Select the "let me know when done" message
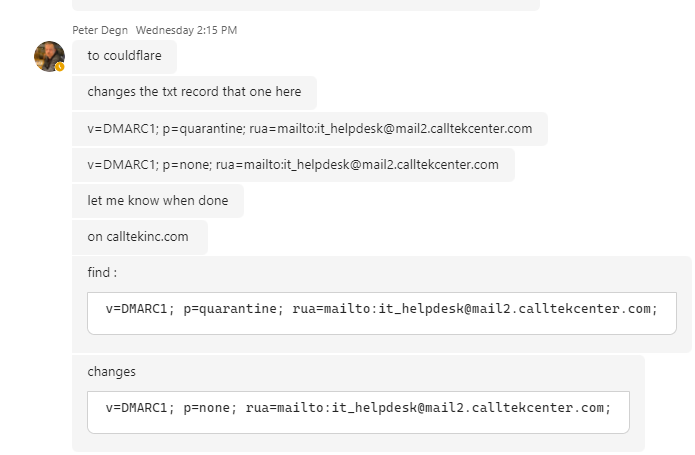The image size is (695, 455). (157, 201)
